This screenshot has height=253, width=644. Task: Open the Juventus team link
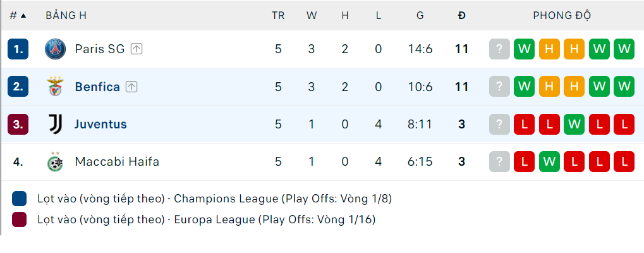click(x=100, y=125)
